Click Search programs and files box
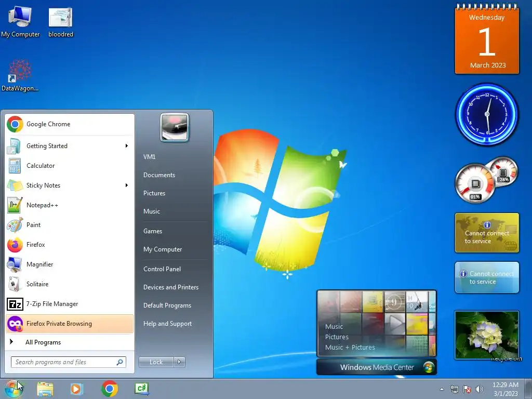The height and width of the screenshot is (399, 532). pos(68,362)
